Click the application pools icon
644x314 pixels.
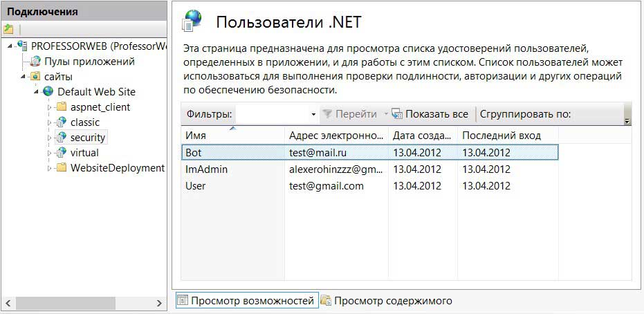36,61
